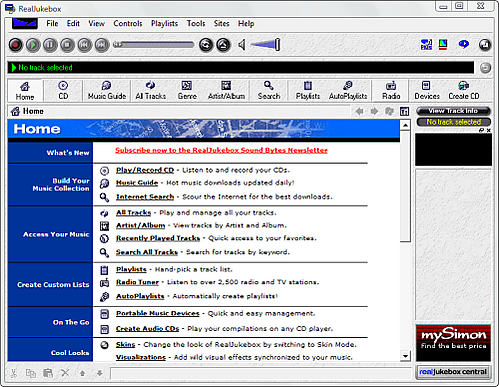Adjust the volume slider
The image size is (499, 387).
[x=266, y=45]
